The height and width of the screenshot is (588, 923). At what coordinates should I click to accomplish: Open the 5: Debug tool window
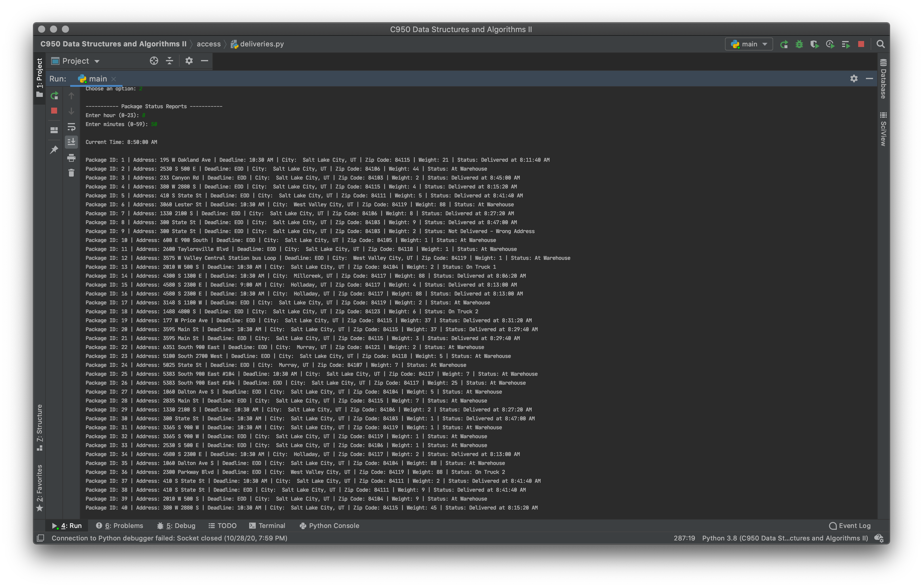[176, 526]
